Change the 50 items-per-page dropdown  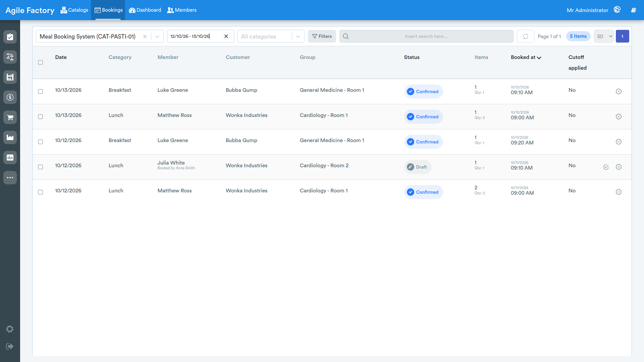[x=604, y=36]
